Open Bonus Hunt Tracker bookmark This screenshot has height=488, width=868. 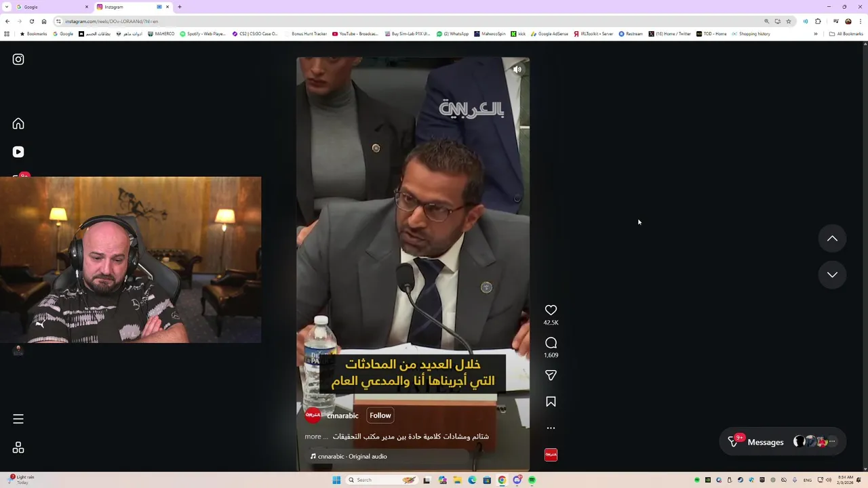click(306, 34)
